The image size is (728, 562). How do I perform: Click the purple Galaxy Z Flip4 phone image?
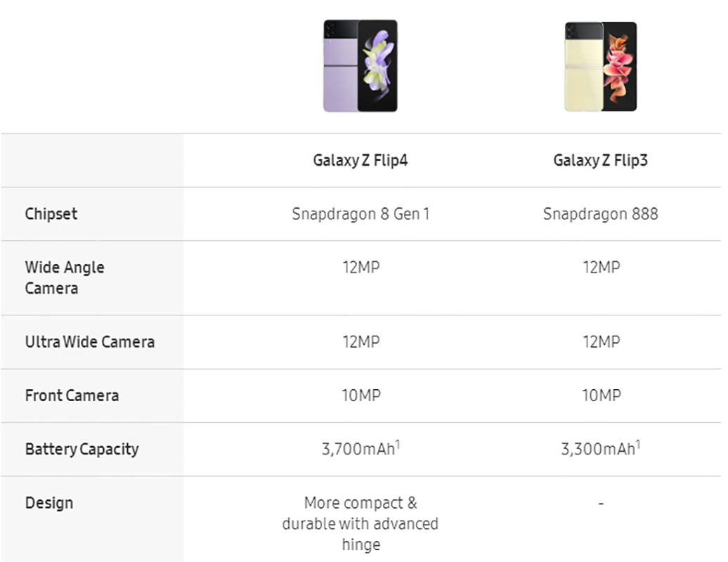tap(360, 66)
